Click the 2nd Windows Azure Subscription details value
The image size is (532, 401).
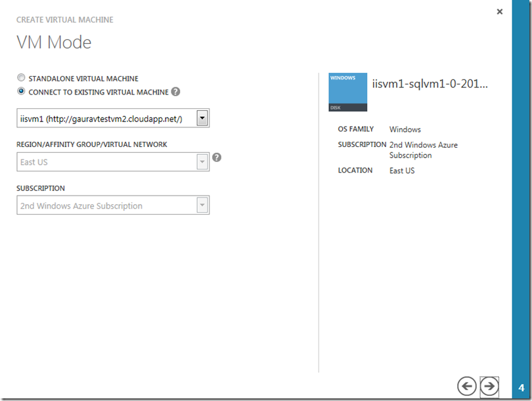point(423,150)
